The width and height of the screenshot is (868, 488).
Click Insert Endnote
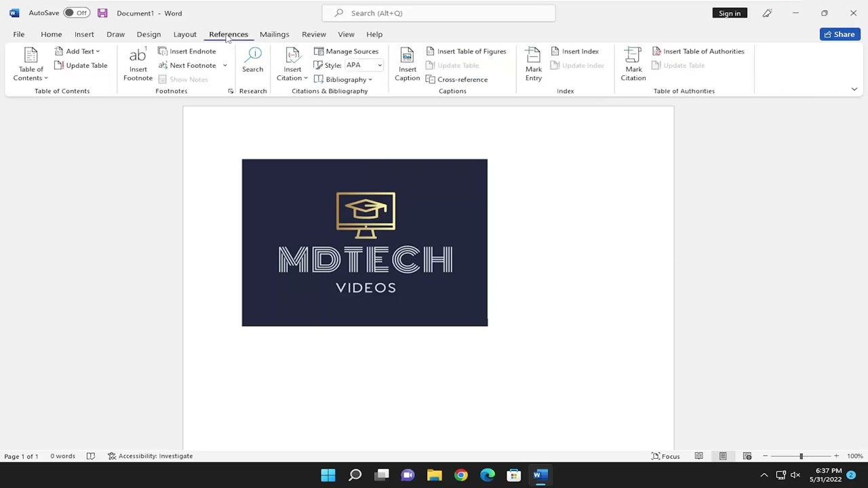pyautogui.click(x=186, y=52)
